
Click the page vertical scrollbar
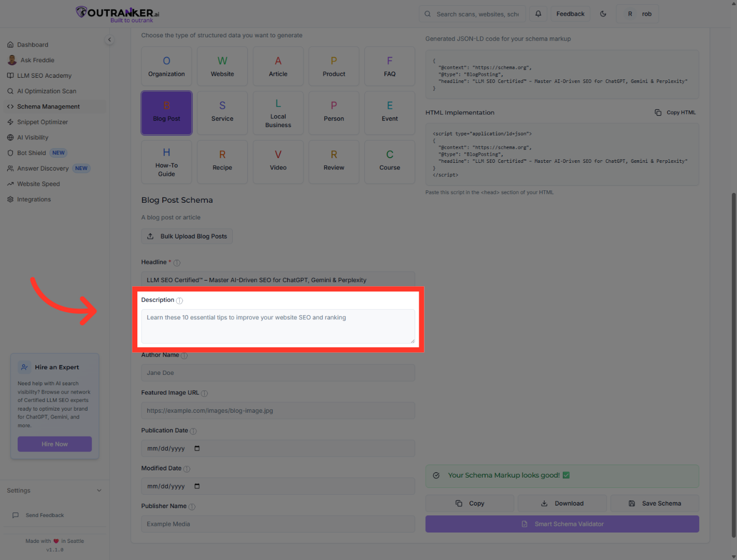pyautogui.click(x=734, y=366)
